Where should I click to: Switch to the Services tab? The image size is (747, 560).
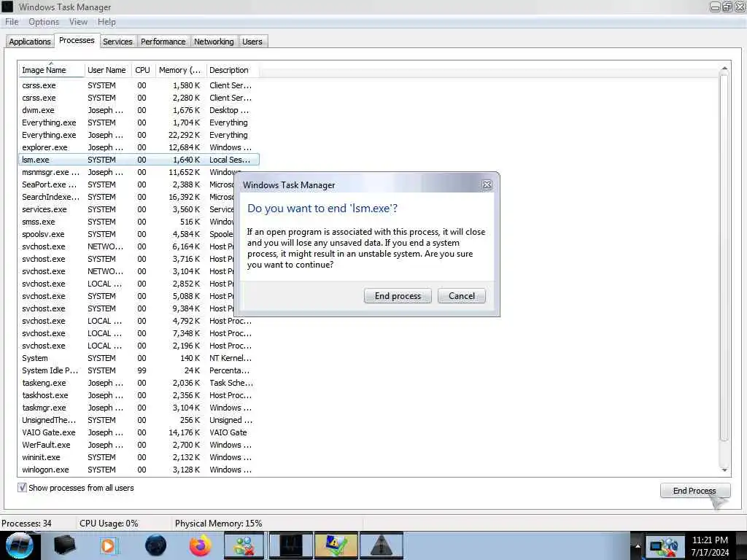(x=117, y=42)
